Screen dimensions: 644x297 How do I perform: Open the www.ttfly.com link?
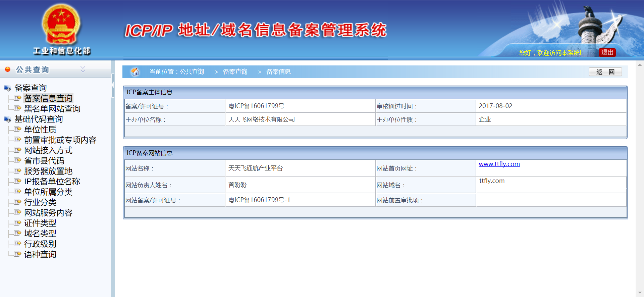click(499, 164)
